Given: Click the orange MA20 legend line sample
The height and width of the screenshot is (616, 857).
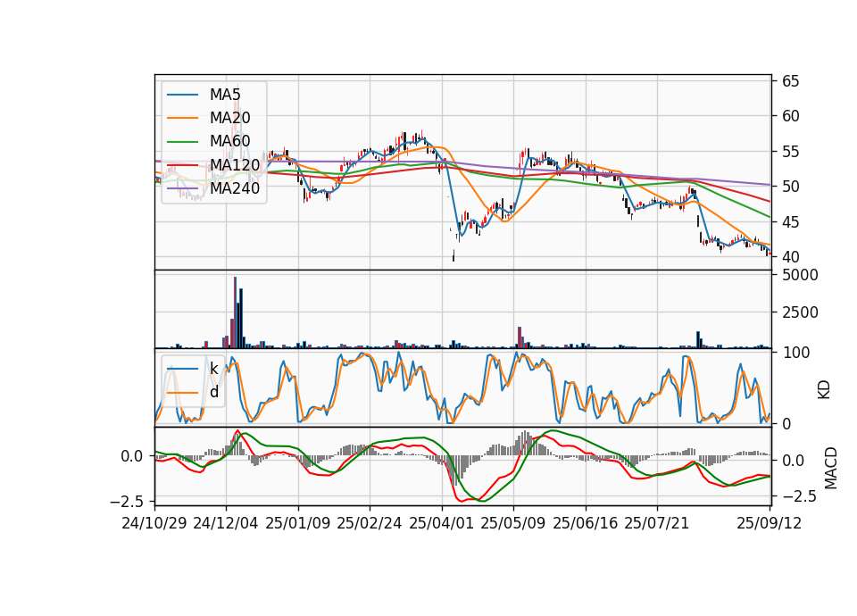Looking at the screenshot, I should point(182,118).
